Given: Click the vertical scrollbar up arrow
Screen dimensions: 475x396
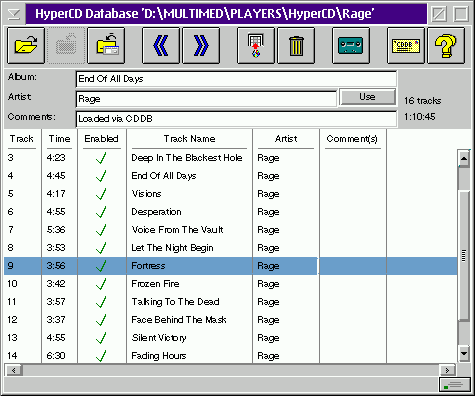Looking at the screenshot, I should tap(464, 159).
